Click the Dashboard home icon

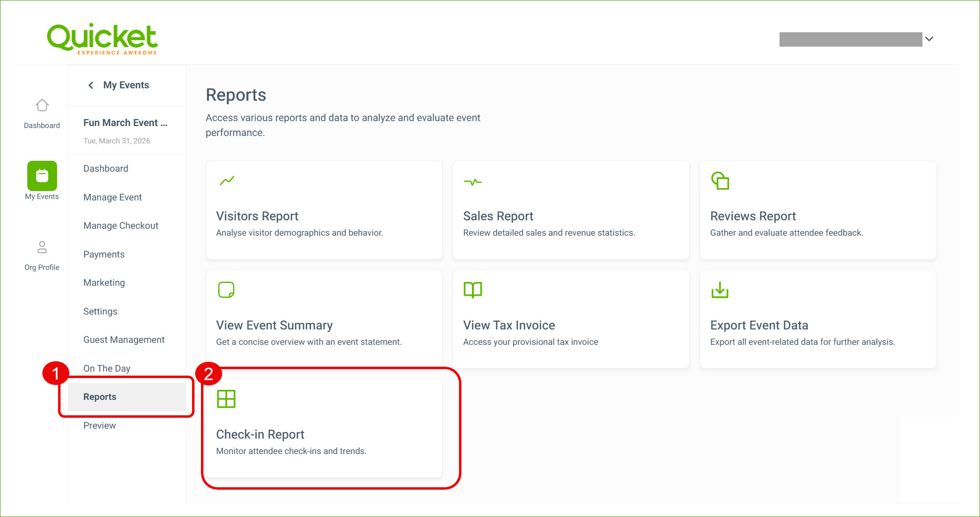pyautogui.click(x=42, y=105)
